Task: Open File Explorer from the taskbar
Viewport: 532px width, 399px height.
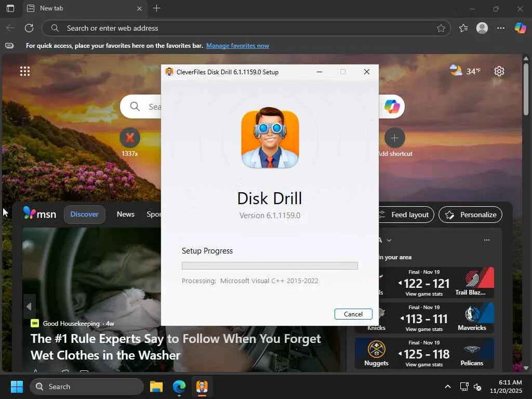Action: (156, 387)
